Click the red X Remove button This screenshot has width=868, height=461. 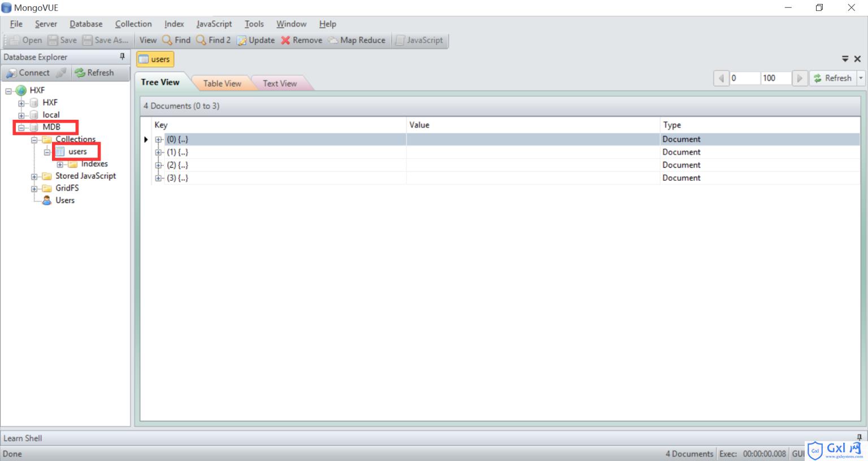301,40
